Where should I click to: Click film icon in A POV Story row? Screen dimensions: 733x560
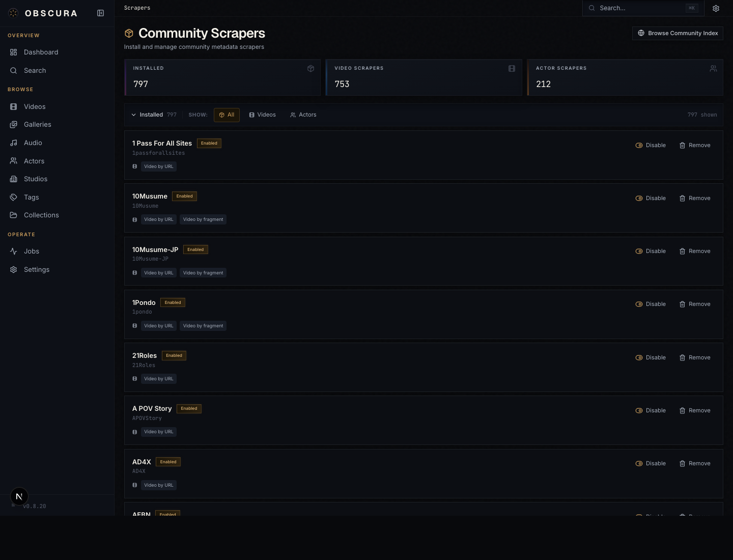coord(135,432)
